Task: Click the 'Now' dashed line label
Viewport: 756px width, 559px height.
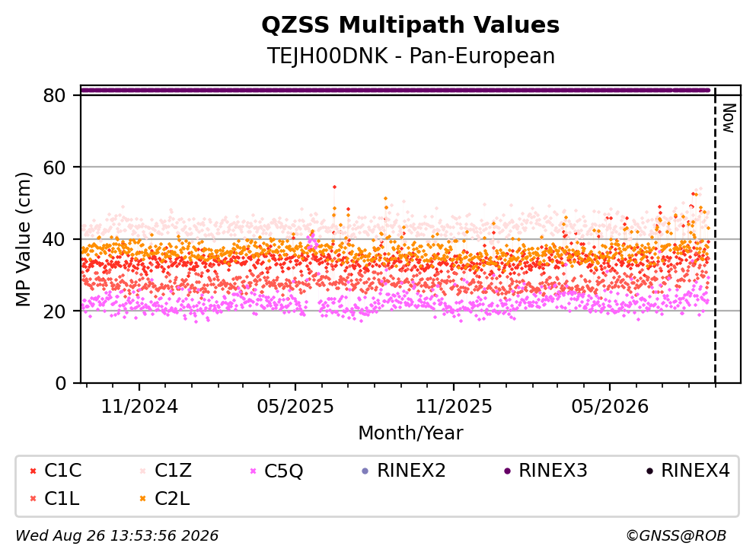Action: tap(729, 118)
